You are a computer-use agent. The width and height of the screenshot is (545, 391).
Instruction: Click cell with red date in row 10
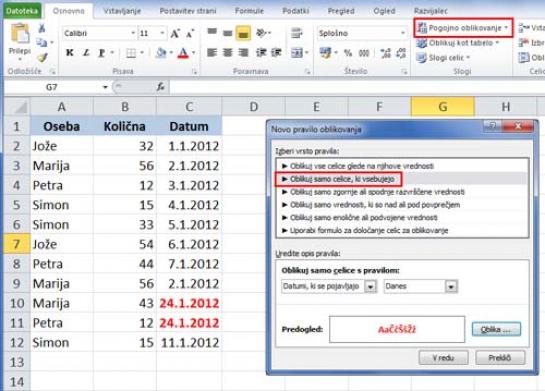(189, 303)
